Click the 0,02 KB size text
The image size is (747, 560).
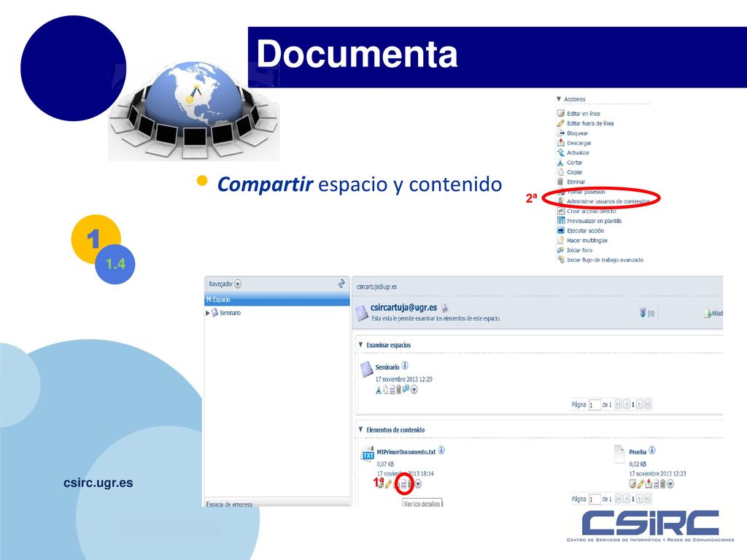638,464
